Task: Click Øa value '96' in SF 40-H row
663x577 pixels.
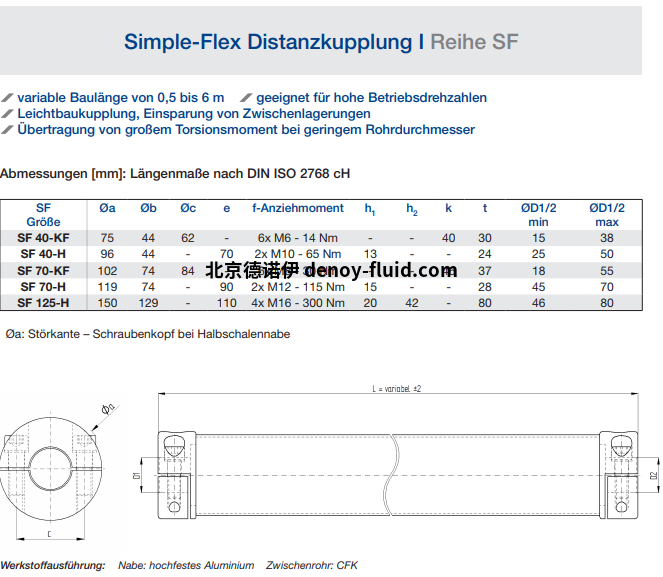Action: [107, 254]
